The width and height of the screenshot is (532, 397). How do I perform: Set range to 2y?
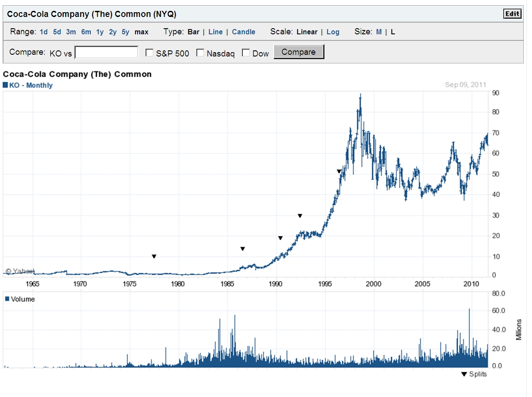click(x=112, y=32)
